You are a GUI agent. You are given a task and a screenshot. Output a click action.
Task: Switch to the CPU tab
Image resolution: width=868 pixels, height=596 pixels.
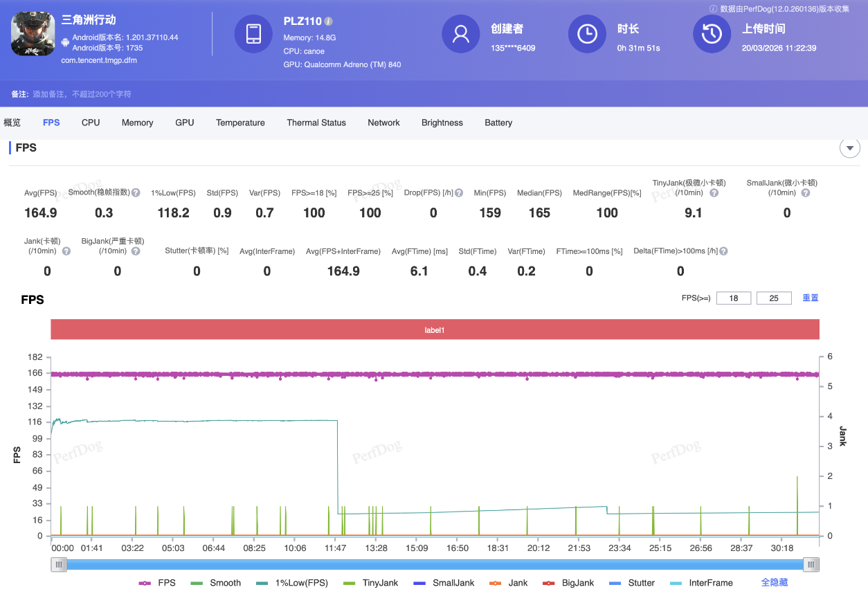pos(91,123)
